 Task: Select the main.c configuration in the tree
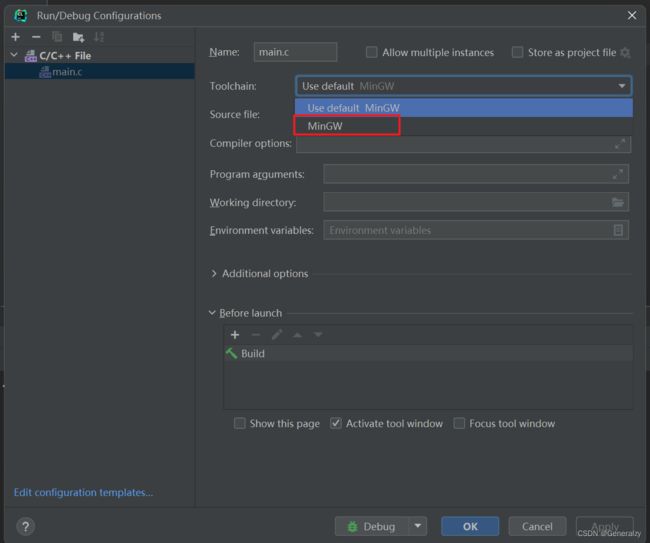coord(99,72)
